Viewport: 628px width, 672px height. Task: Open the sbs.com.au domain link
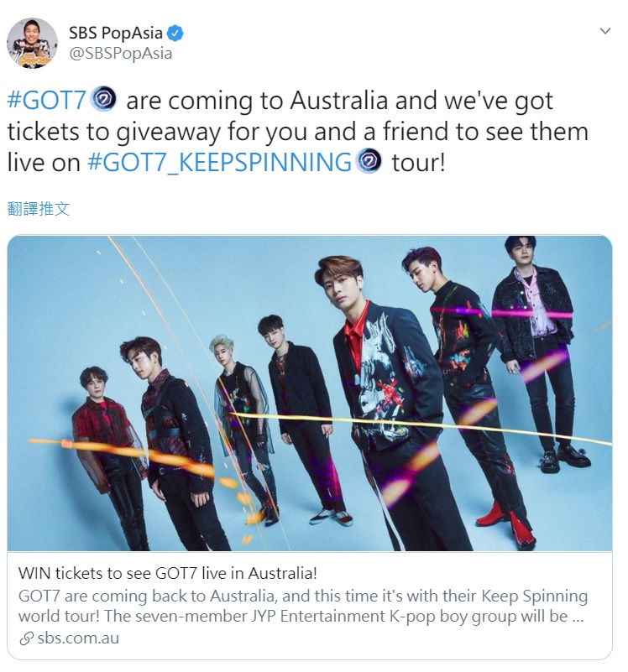click(78, 638)
